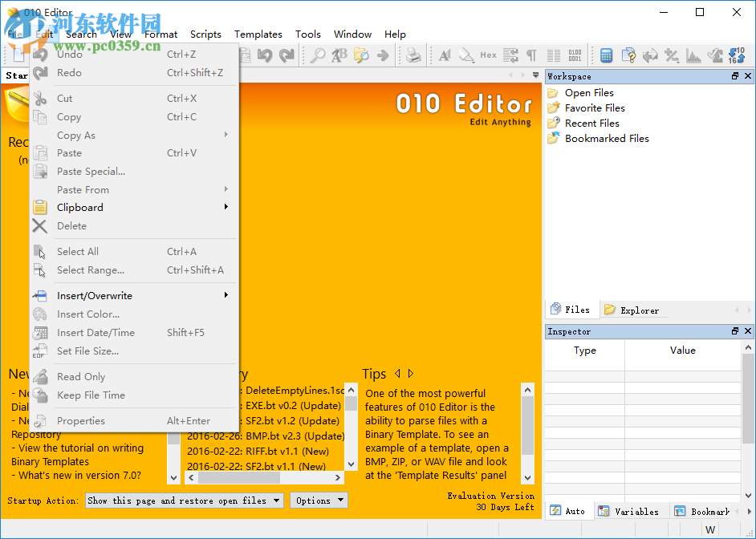
Task: Toggle Hex edit mode in toolbar
Action: 488,55
